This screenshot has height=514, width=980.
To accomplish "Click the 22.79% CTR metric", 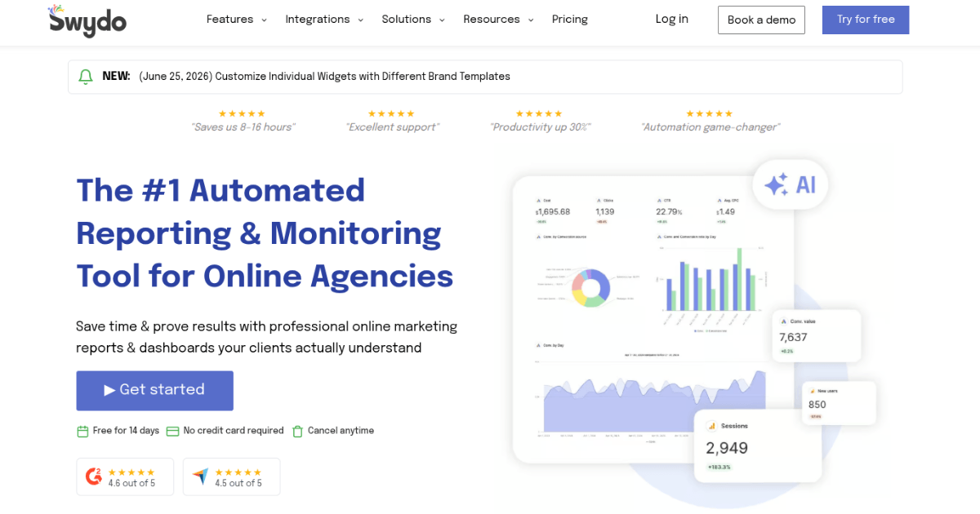I will 669,210.
